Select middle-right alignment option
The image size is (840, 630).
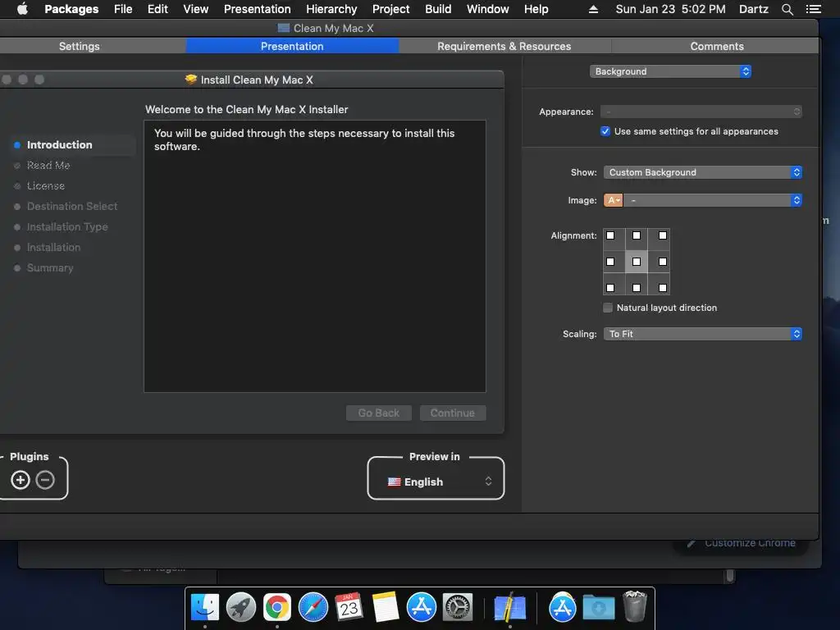663,262
